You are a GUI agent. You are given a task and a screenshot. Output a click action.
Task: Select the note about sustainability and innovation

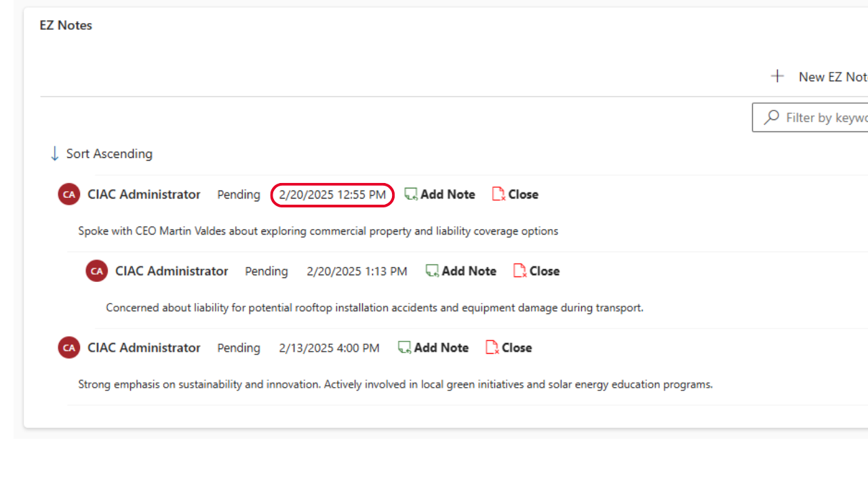click(x=395, y=384)
